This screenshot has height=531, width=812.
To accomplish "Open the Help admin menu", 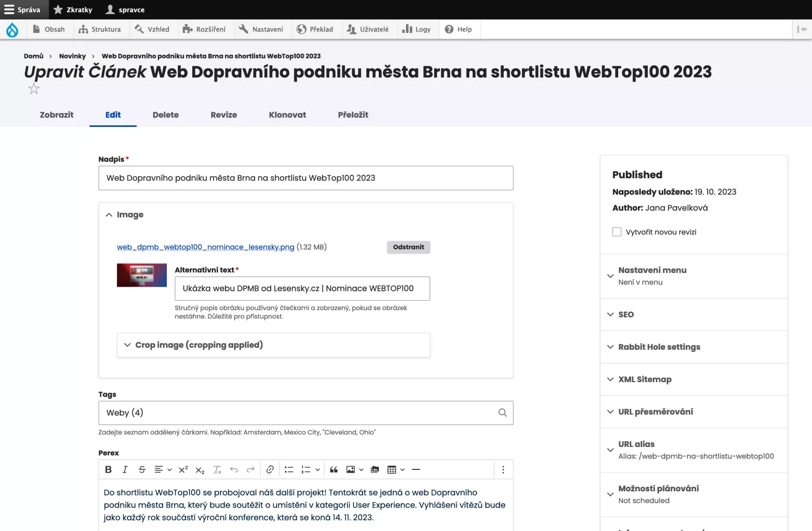I will pyautogui.click(x=458, y=29).
